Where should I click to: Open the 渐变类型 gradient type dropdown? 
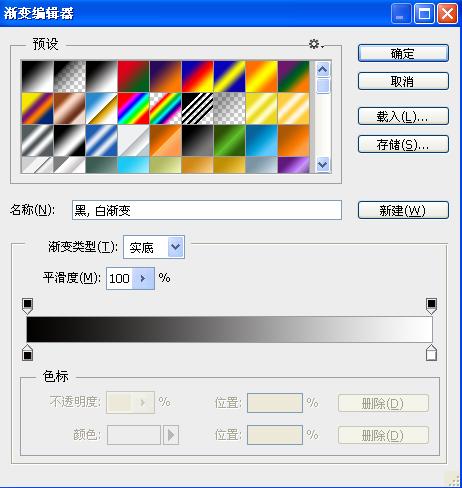[x=154, y=247]
